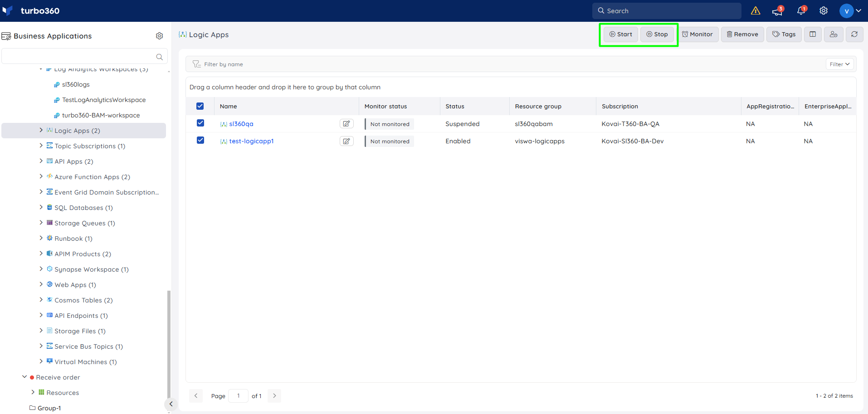
Task: Click the sidebar search magnifier icon
Action: [160, 57]
